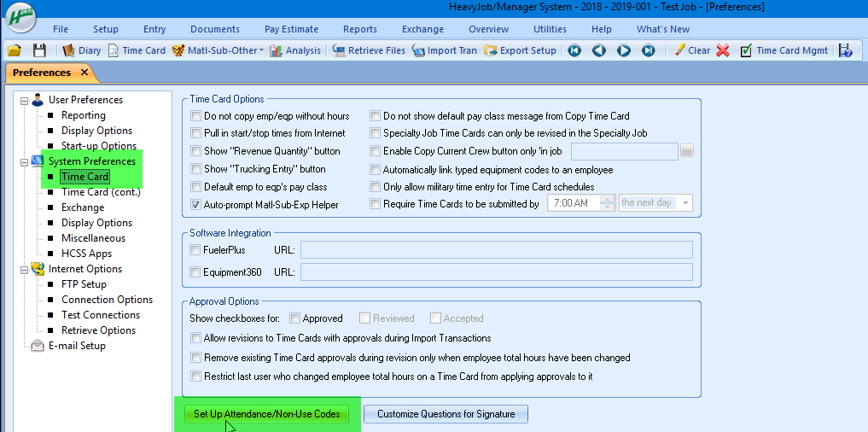Click the 7:00 AM time stepper arrows
Image resolution: width=868 pixels, height=432 pixels.
tap(608, 202)
